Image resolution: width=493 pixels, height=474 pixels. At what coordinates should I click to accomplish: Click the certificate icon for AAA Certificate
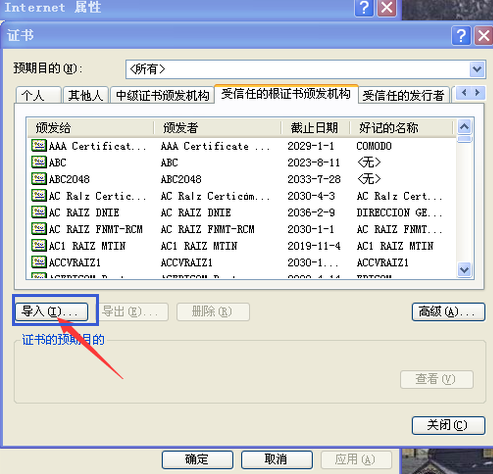[x=39, y=146]
